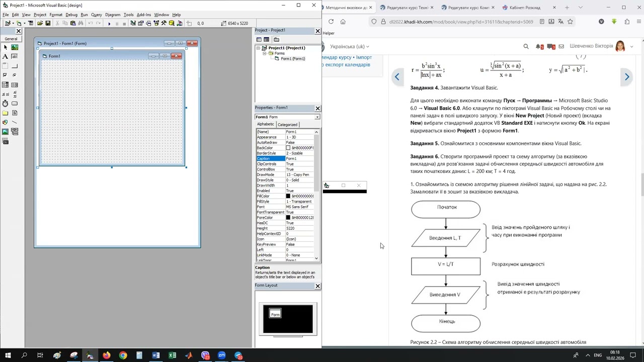
Task: Open the Add-Ins menu
Action: click(x=144, y=15)
